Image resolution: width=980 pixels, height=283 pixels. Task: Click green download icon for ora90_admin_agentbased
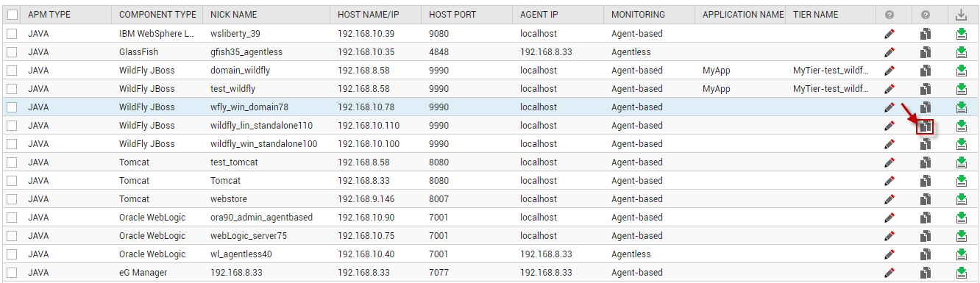[x=961, y=218]
